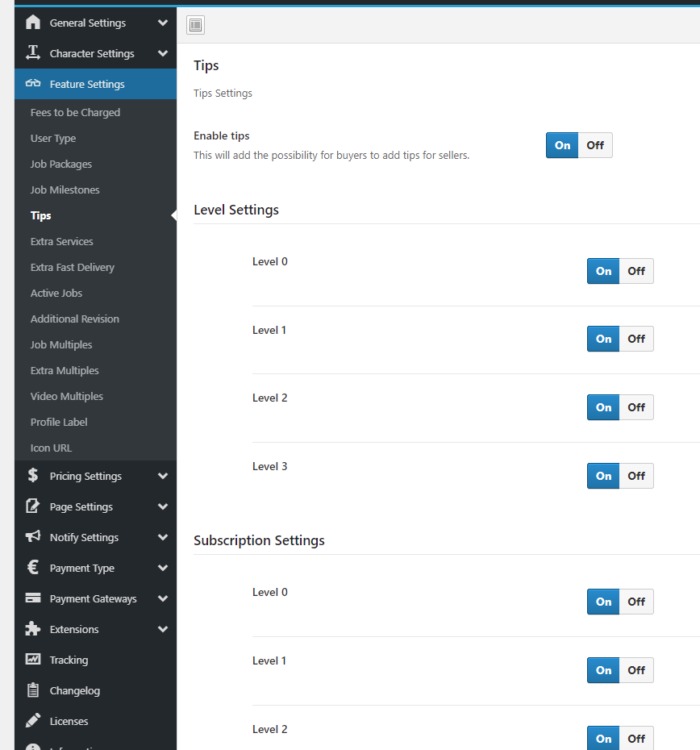Viewport: 700px width, 750px height.
Task: Turn Enable tips Off
Action: click(x=596, y=145)
